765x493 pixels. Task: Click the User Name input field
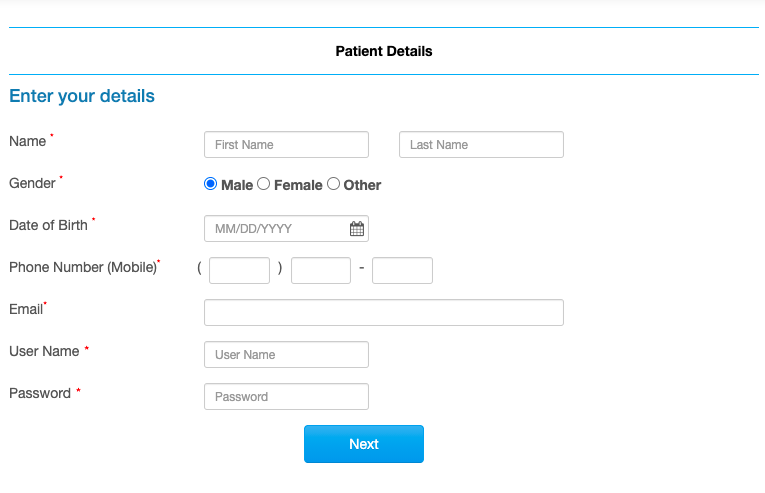tap(286, 354)
